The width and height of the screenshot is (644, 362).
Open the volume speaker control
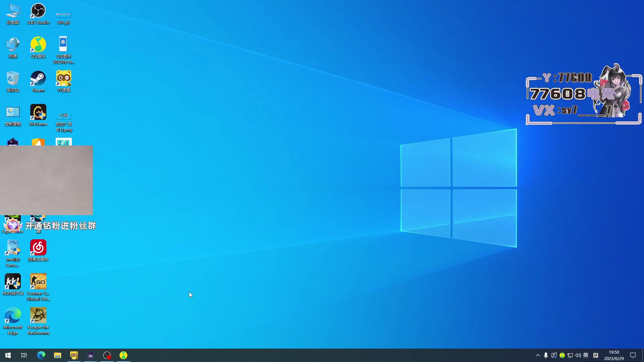click(x=578, y=355)
